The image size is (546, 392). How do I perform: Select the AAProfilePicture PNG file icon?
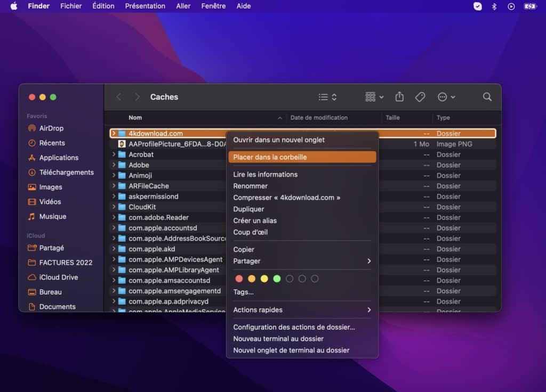122,144
